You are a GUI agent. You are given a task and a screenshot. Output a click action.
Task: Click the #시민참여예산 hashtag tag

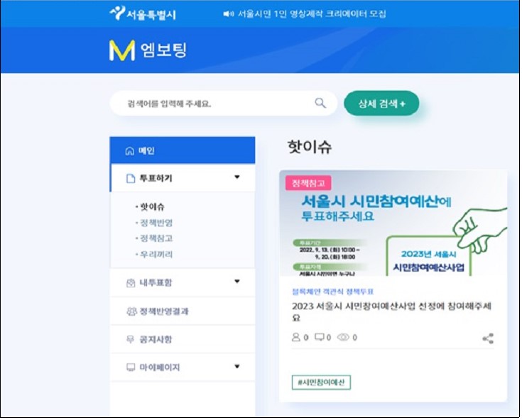tap(321, 382)
